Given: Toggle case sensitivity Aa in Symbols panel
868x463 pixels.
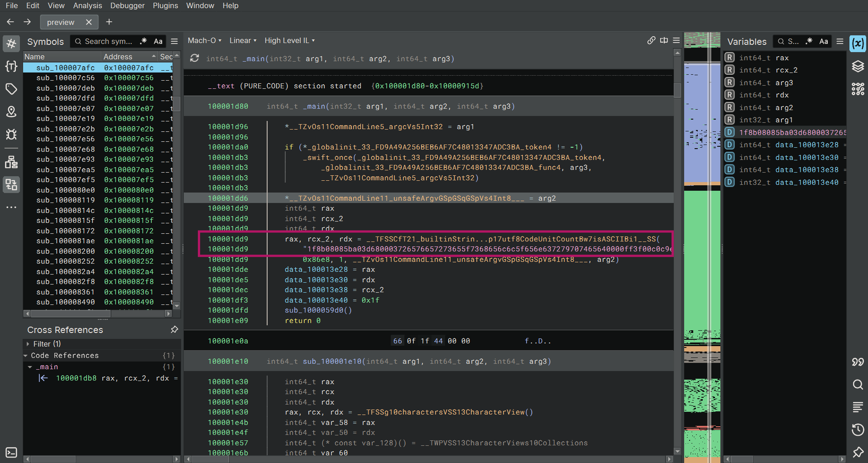Looking at the screenshot, I should pyautogui.click(x=158, y=41).
